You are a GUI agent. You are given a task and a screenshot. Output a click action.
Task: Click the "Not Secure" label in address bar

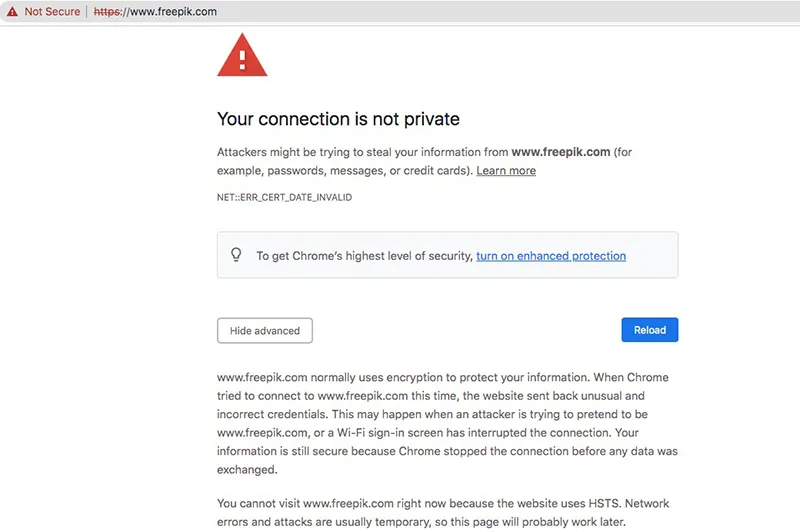(52, 12)
